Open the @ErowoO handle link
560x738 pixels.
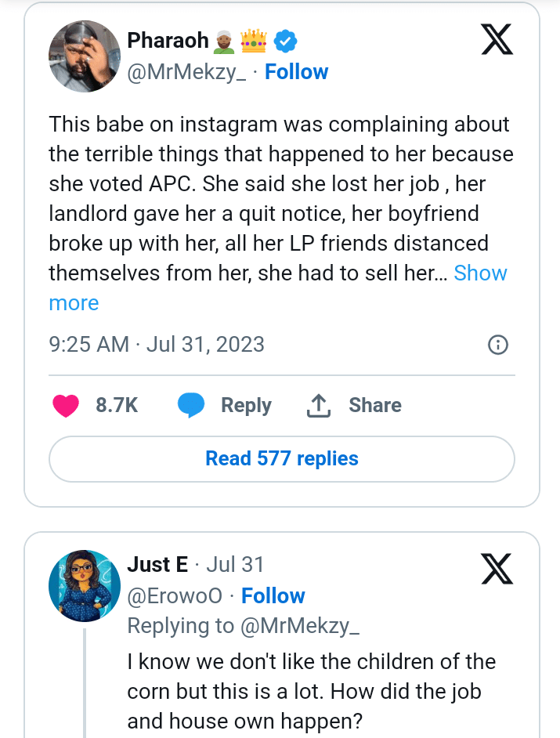point(174,596)
